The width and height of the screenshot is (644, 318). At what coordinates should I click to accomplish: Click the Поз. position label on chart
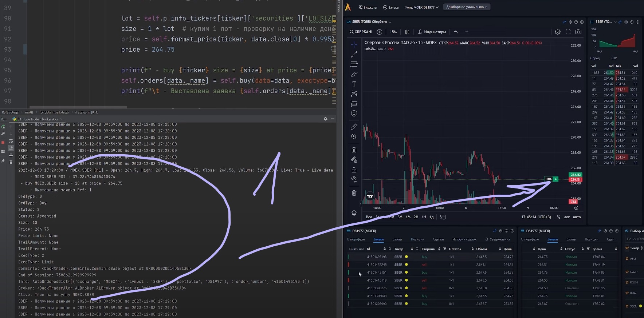coord(548,179)
